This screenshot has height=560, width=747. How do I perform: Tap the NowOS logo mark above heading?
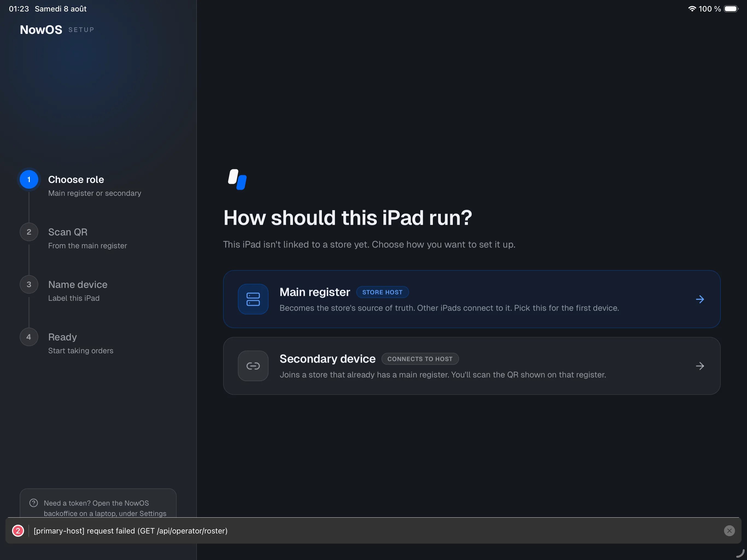point(237,179)
